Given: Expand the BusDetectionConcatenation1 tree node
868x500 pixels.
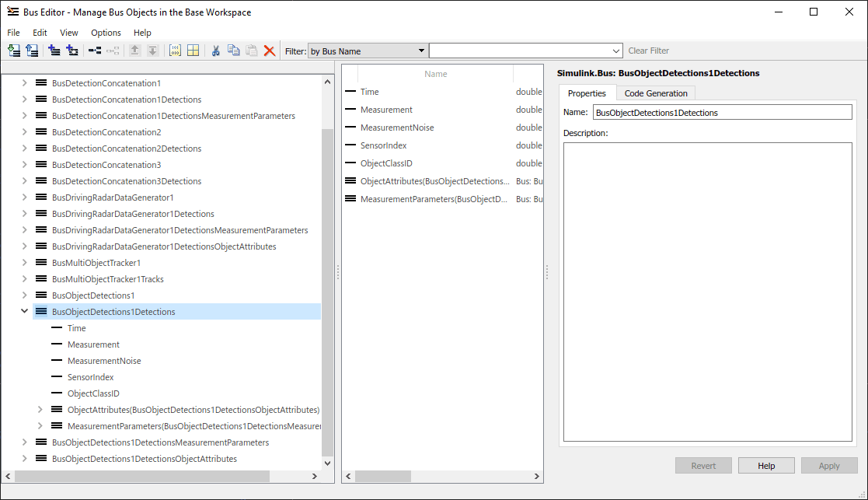Looking at the screenshot, I should tap(24, 83).
